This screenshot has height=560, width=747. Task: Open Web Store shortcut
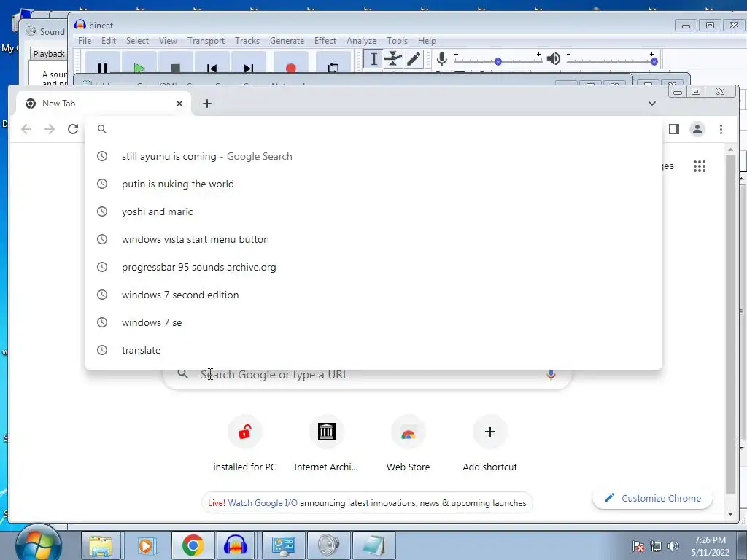(x=409, y=444)
